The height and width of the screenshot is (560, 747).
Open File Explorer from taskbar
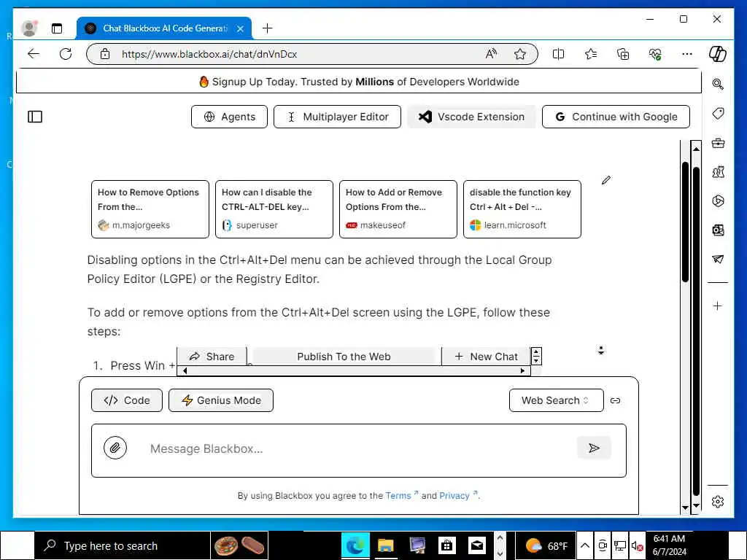(x=386, y=545)
